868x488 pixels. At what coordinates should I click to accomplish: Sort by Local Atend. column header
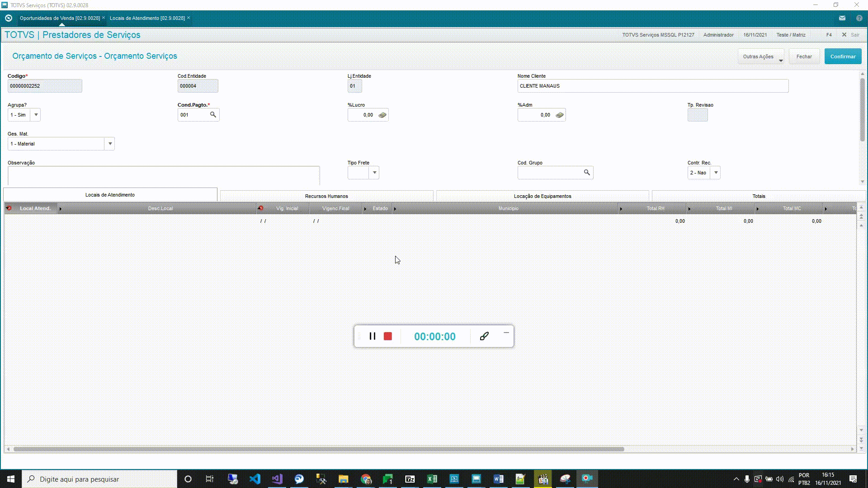(35, 208)
